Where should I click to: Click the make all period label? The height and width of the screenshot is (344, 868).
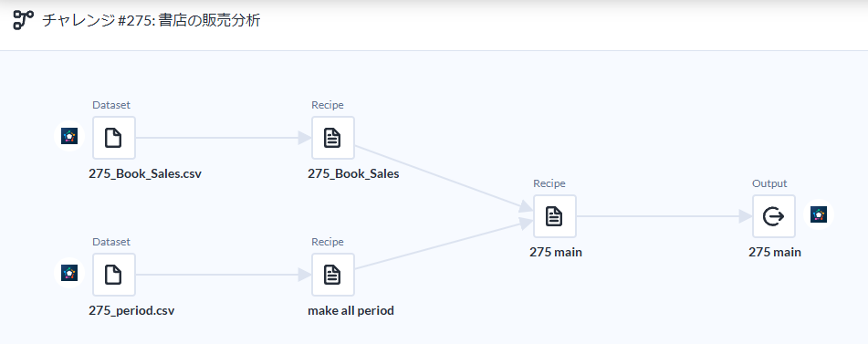[x=351, y=311]
